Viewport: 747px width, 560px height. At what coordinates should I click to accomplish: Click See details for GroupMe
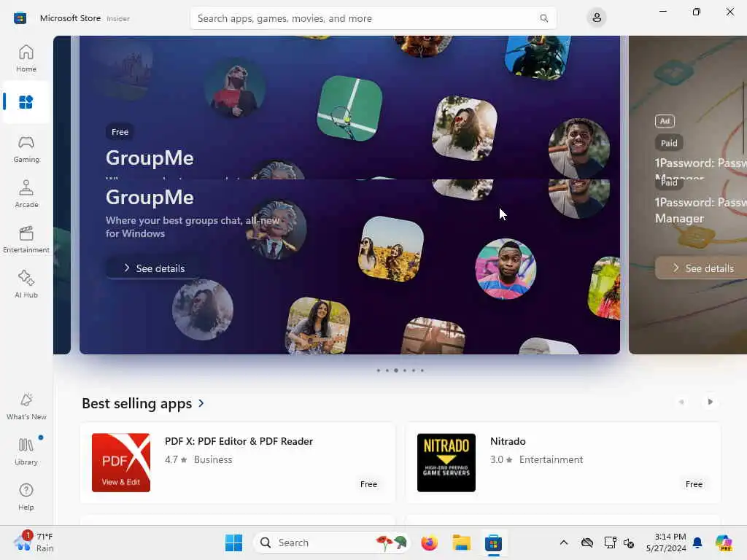click(x=153, y=268)
